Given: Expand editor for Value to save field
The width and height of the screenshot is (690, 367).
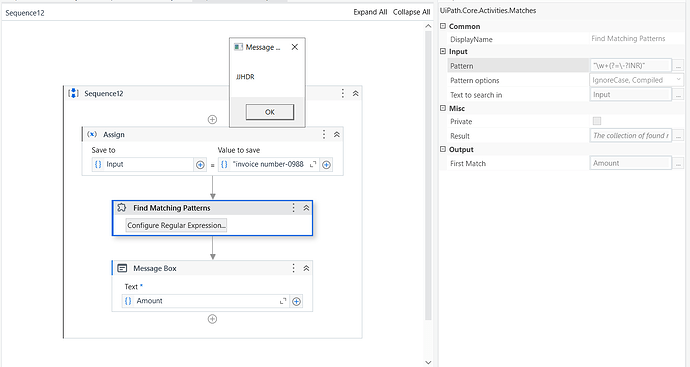Looking at the screenshot, I should [x=313, y=164].
